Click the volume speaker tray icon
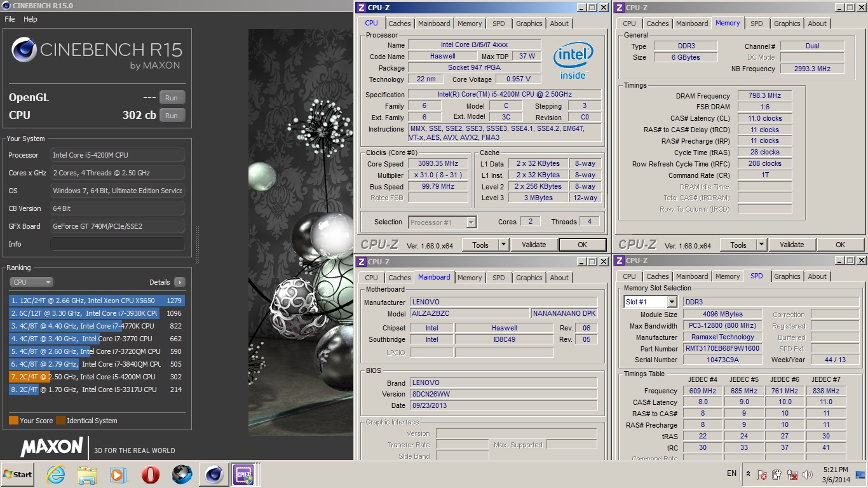Image resolution: width=868 pixels, height=488 pixels. (x=808, y=475)
